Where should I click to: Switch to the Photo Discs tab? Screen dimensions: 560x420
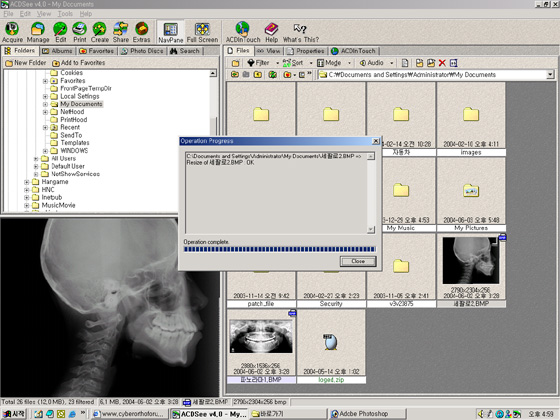click(x=142, y=51)
